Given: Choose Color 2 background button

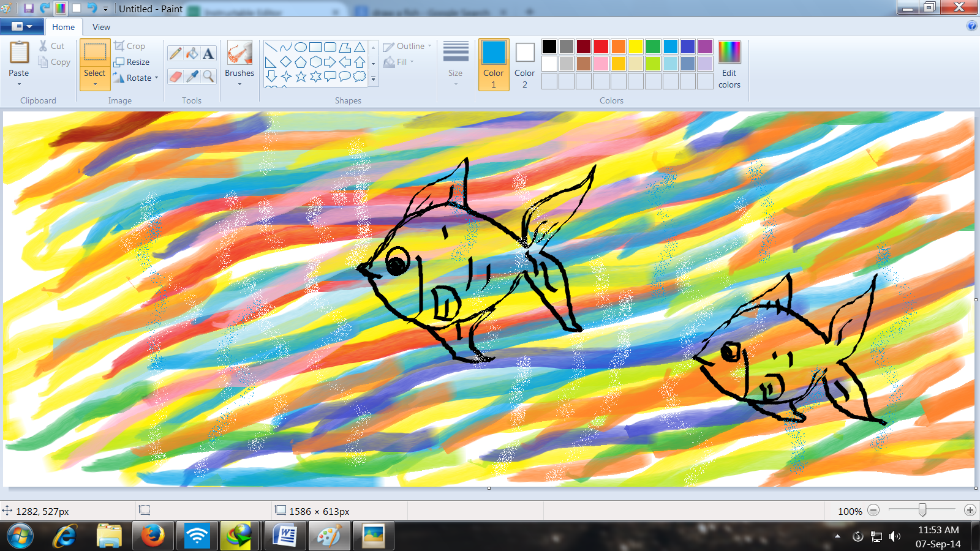Looking at the screenshot, I should 525,64.
